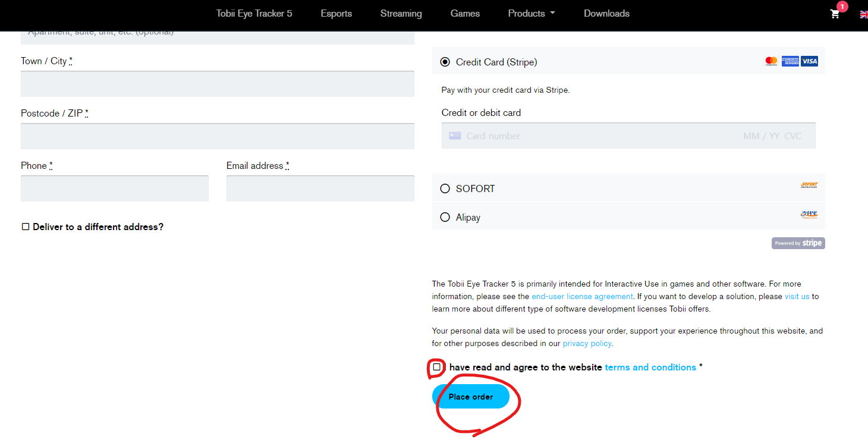The height and width of the screenshot is (443, 868).
Task: Expand the Products dropdown menu
Action: [532, 14]
